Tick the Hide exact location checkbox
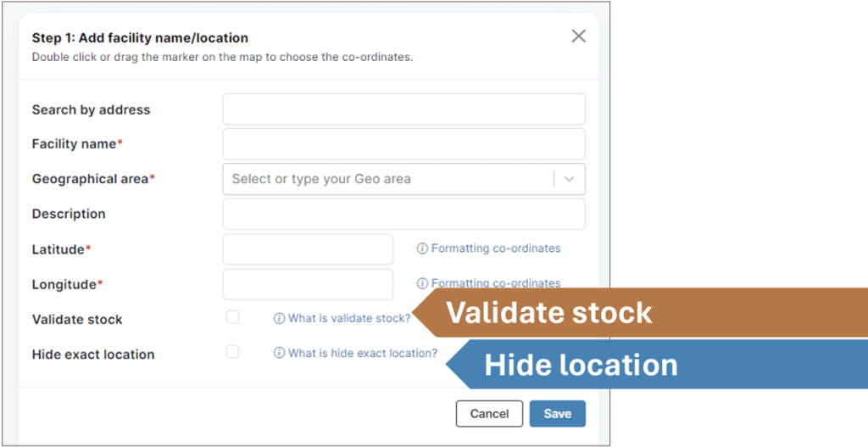This screenshot has height=447, width=868. [232, 352]
